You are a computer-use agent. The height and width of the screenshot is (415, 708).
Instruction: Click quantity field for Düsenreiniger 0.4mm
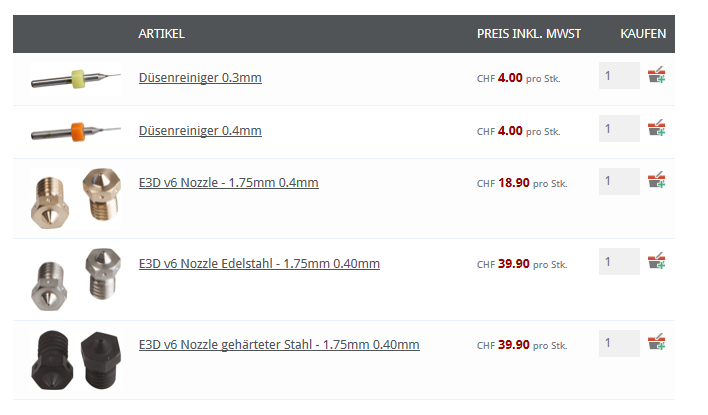pyautogui.click(x=619, y=128)
